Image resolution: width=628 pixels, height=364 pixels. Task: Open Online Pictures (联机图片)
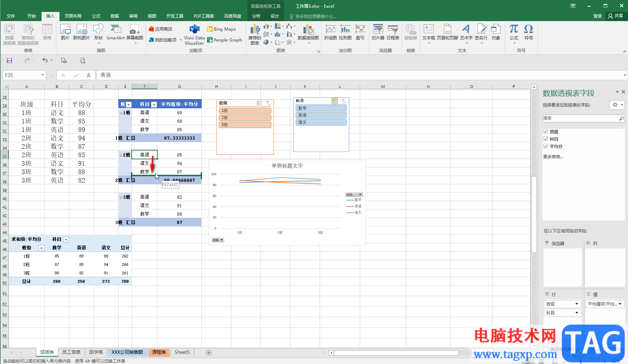pyautogui.click(x=82, y=32)
